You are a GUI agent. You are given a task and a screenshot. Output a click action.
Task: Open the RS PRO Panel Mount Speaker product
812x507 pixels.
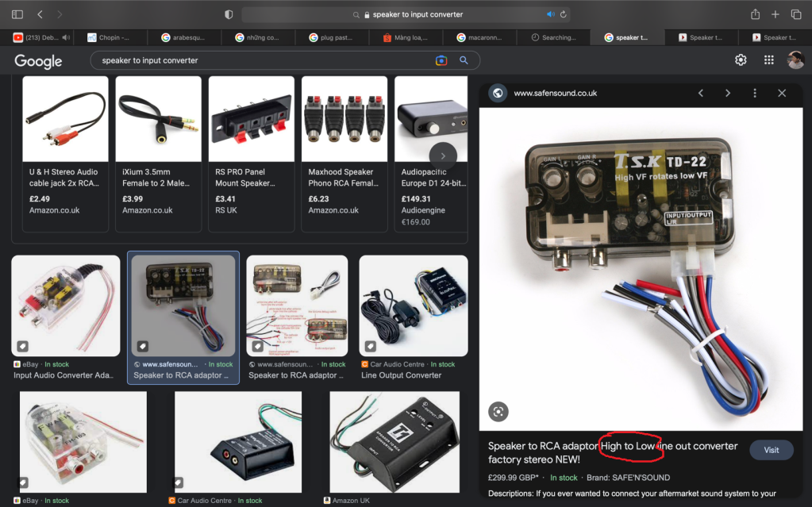pyautogui.click(x=251, y=153)
